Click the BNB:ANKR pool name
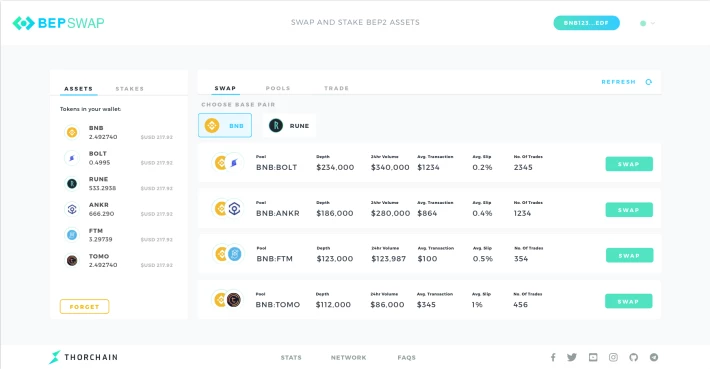This screenshot has width=710, height=369. click(278, 213)
